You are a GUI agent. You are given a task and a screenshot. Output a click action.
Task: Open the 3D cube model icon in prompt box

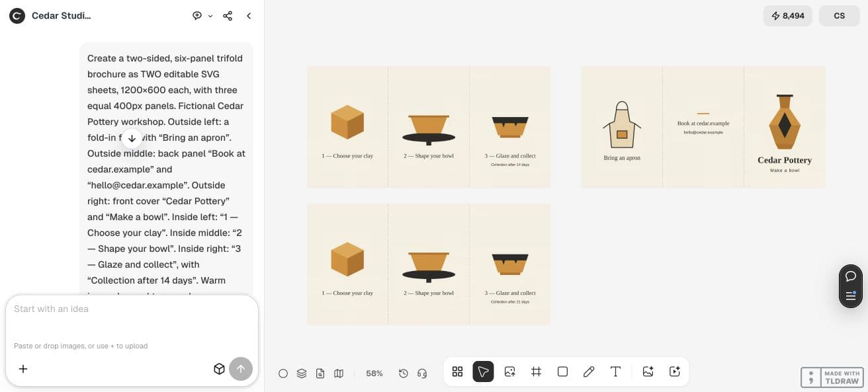(220, 369)
